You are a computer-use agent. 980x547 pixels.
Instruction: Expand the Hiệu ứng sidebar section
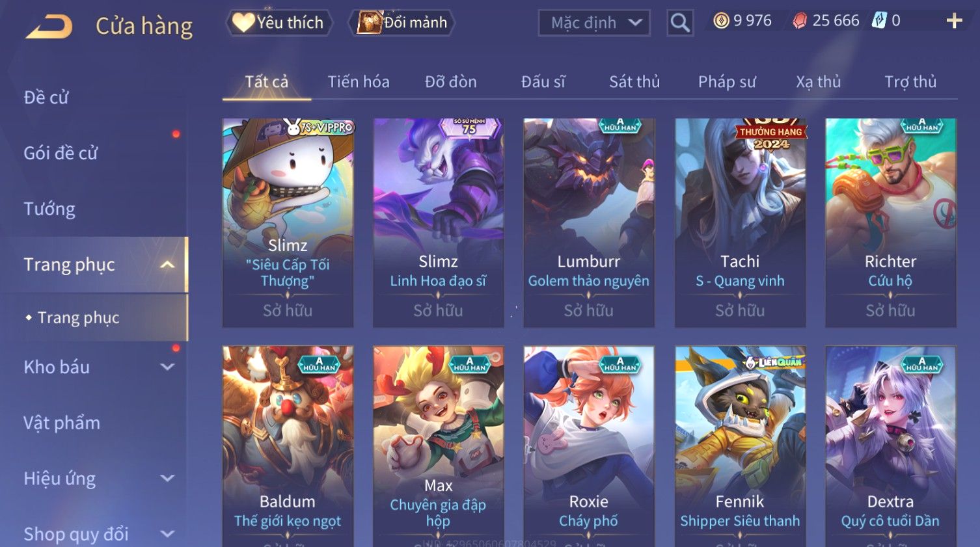[x=167, y=479]
